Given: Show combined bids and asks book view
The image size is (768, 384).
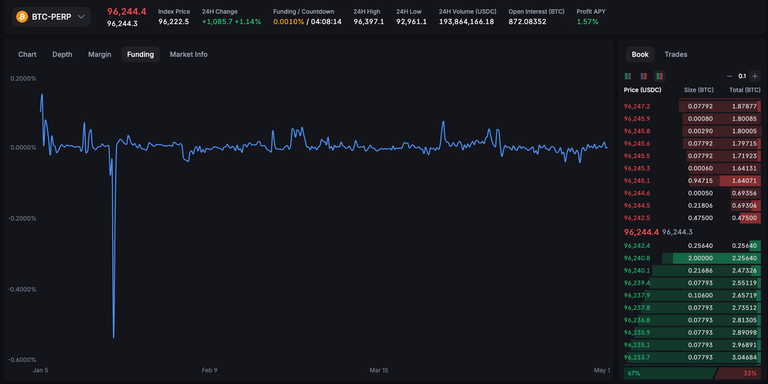Looking at the screenshot, I should coord(659,76).
